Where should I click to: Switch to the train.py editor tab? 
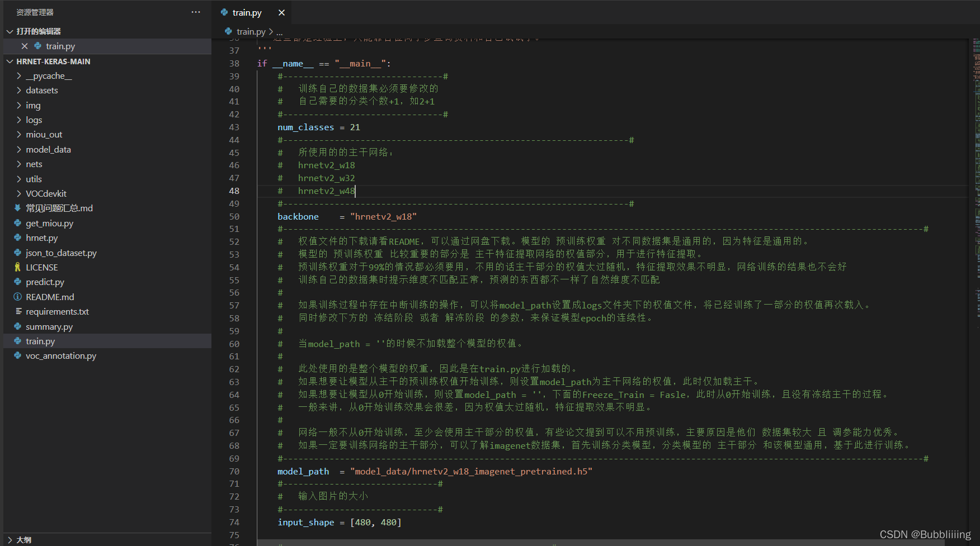(x=247, y=12)
